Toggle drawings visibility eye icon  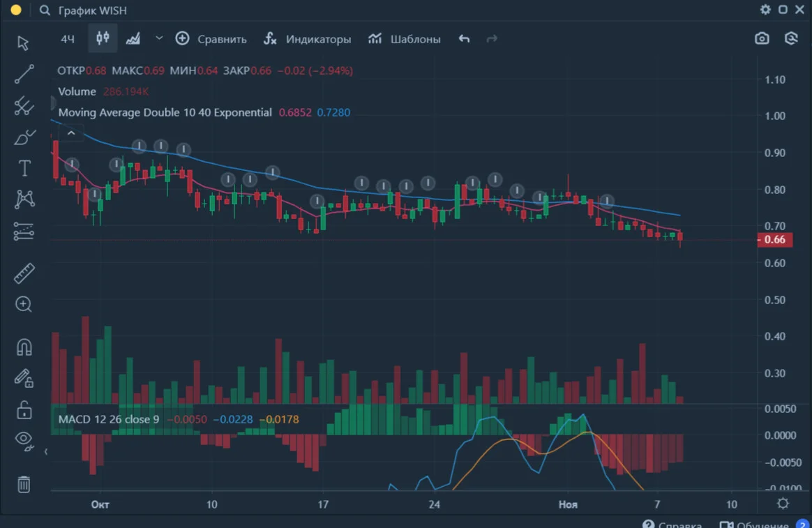coord(24,441)
